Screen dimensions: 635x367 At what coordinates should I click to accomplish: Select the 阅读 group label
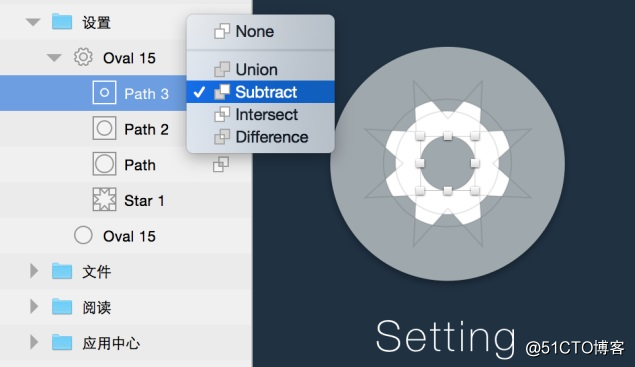(x=96, y=307)
